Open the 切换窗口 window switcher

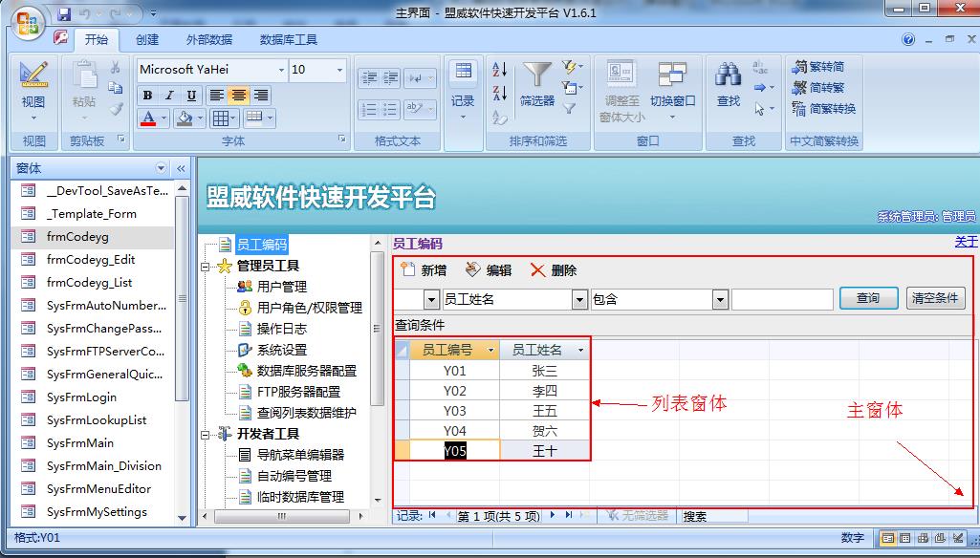click(672, 91)
